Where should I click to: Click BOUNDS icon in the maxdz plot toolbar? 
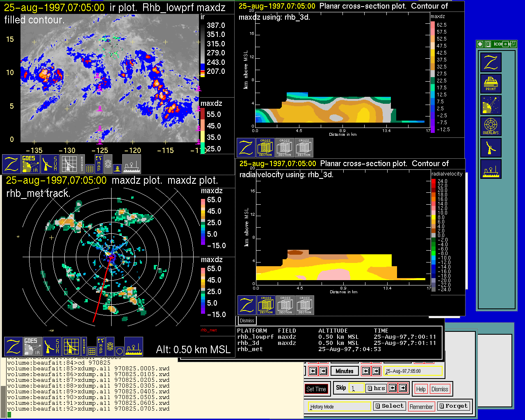coord(84,347)
